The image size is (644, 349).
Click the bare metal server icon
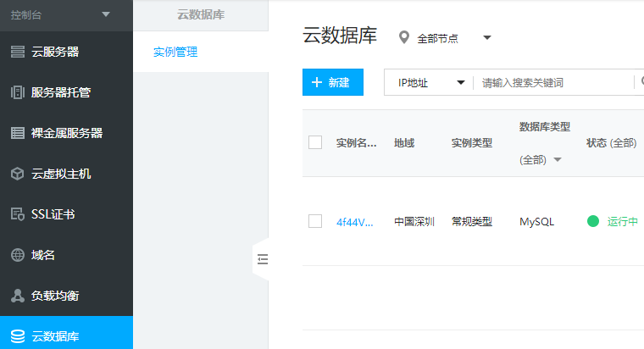pos(17,133)
